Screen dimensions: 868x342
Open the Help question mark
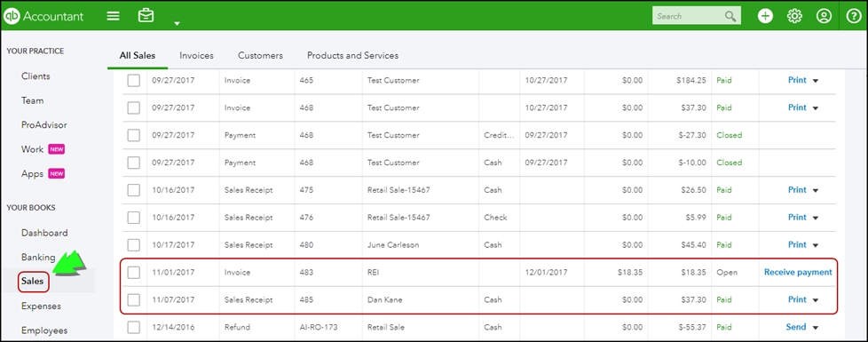pos(854,16)
